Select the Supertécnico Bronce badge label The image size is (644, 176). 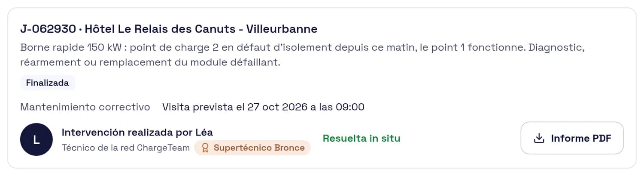pos(252,148)
